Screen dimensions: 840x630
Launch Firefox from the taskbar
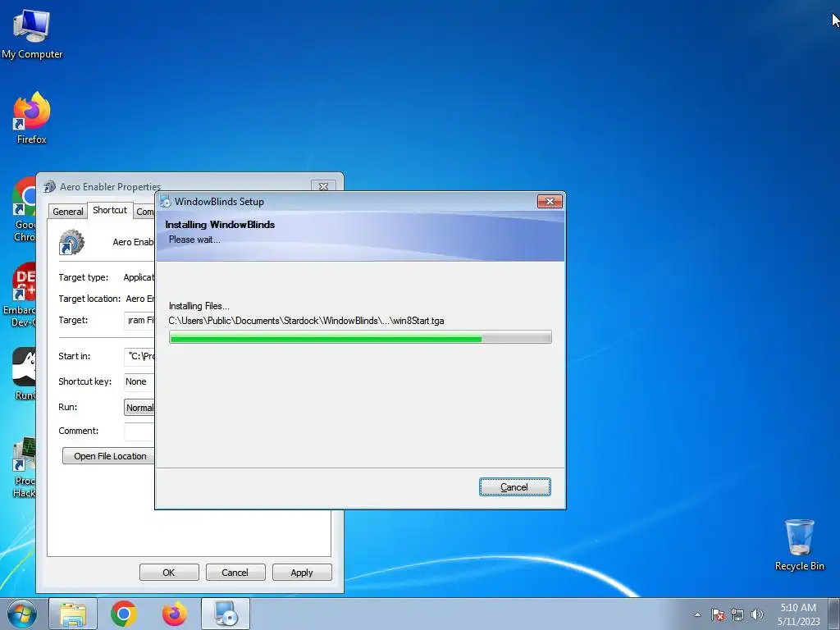coord(175,614)
